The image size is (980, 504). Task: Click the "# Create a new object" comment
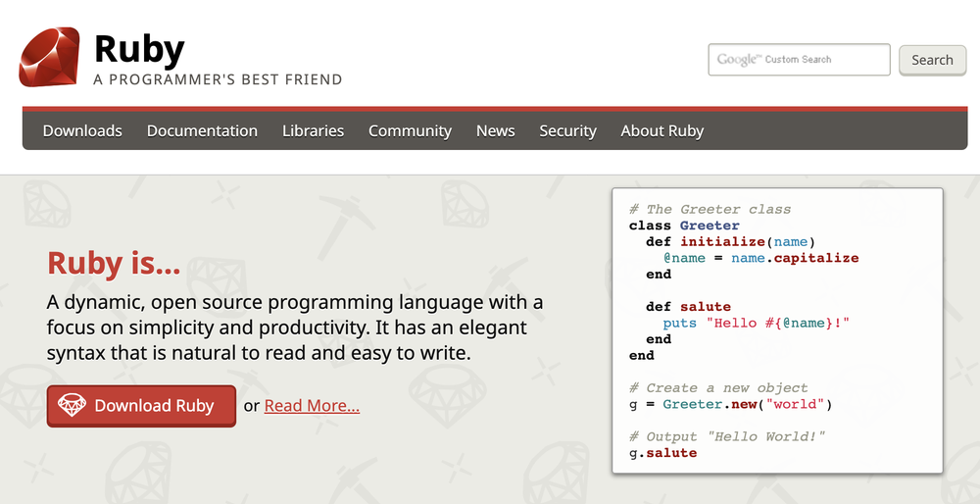[718, 387]
